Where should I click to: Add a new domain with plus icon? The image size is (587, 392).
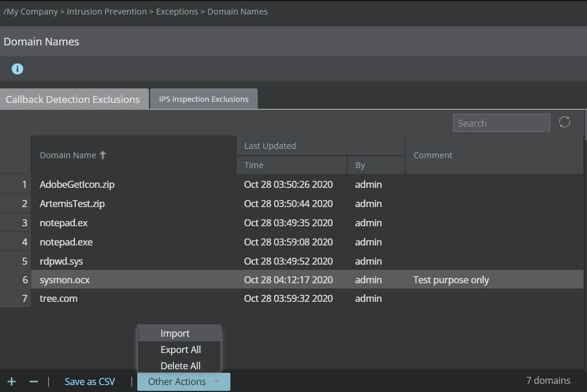click(x=12, y=382)
